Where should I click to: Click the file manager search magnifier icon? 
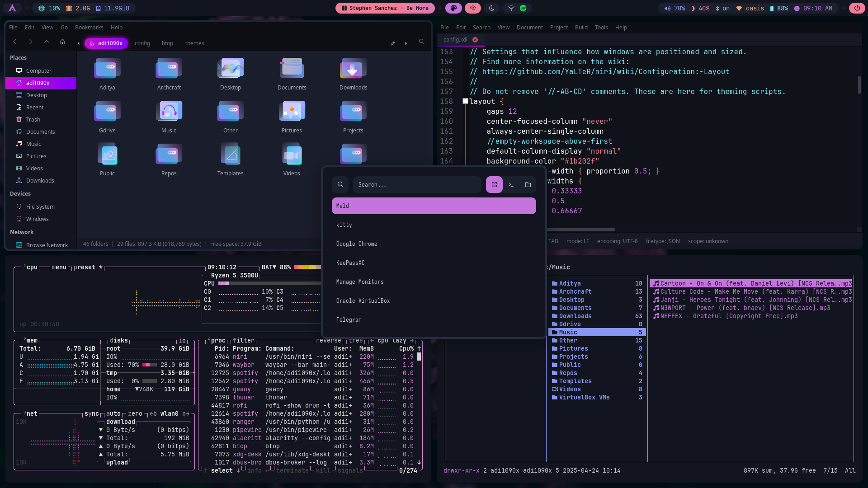click(421, 42)
